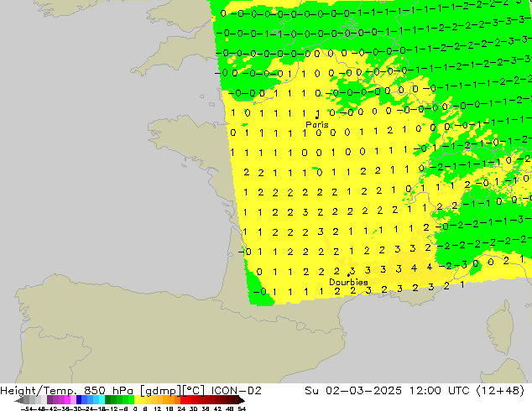
Task: Pick the darkest green legend swatch
Action: (108, 399)
